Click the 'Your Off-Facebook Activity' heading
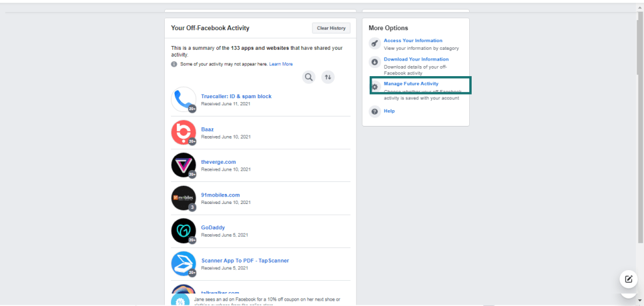The image size is (644, 306). click(210, 28)
